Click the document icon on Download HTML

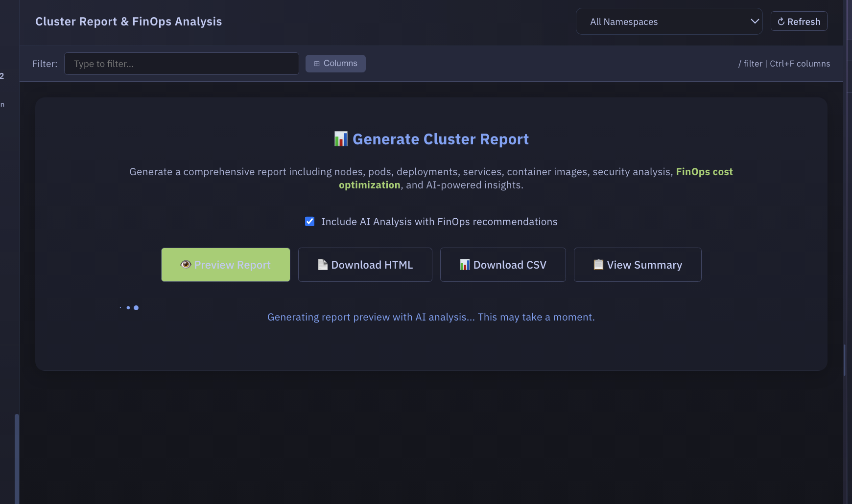(323, 265)
